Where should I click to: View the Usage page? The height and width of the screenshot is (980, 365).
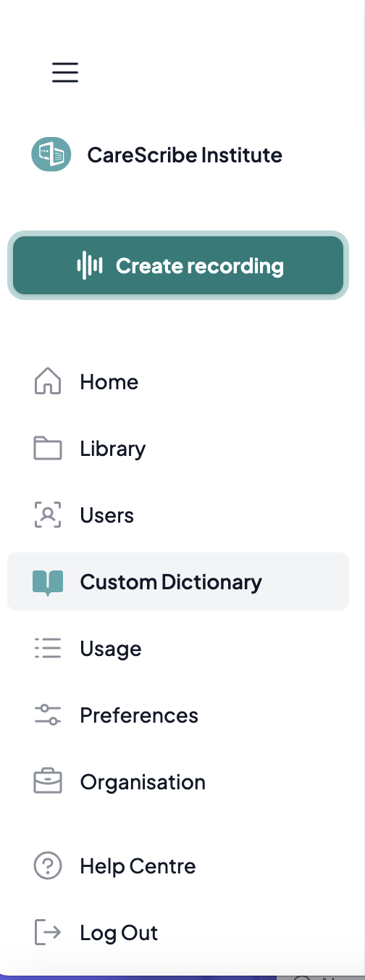tap(178, 648)
